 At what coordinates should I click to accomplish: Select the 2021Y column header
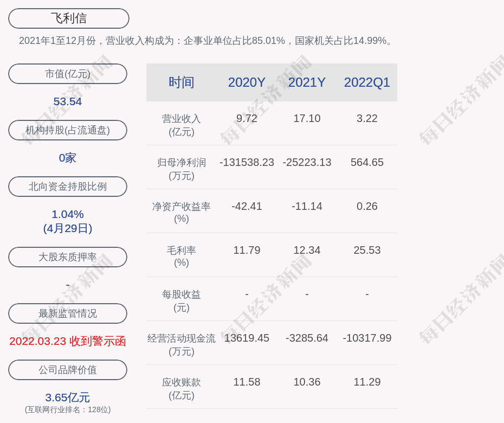pyautogui.click(x=307, y=82)
